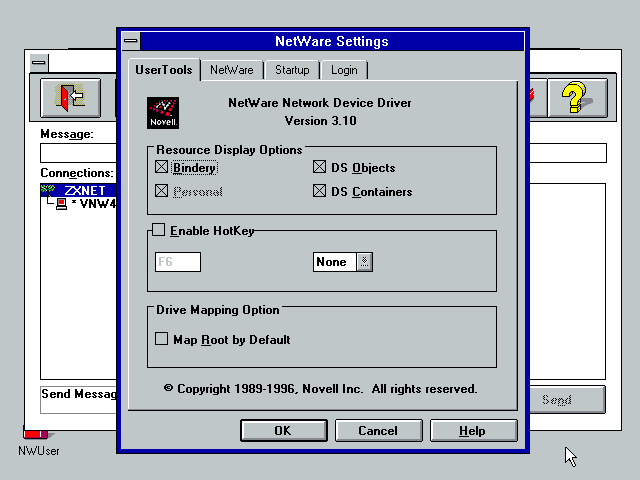Screen dimensions: 640x480
Task: Open the yellow question mark help icon
Action: [577, 98]
